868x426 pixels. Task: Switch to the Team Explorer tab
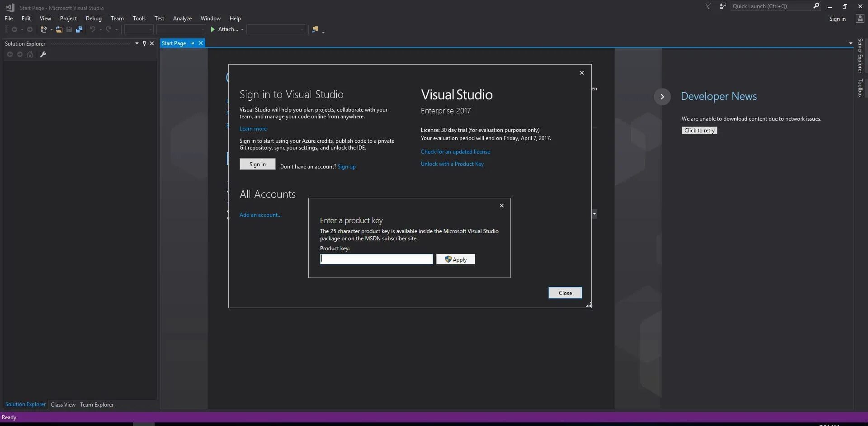[97, 405]
